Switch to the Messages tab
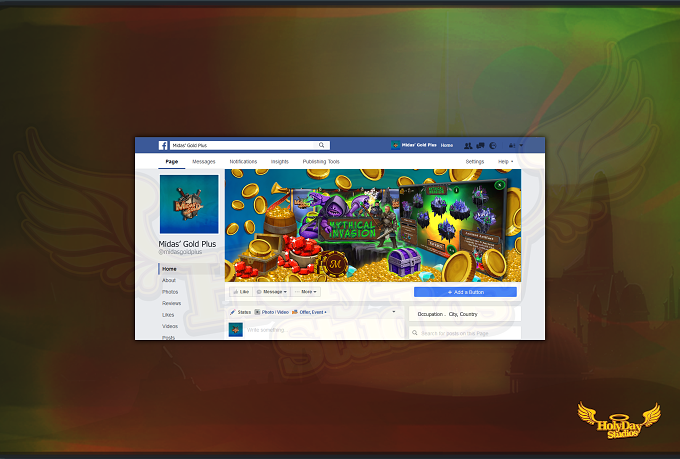 pos(204,161)
